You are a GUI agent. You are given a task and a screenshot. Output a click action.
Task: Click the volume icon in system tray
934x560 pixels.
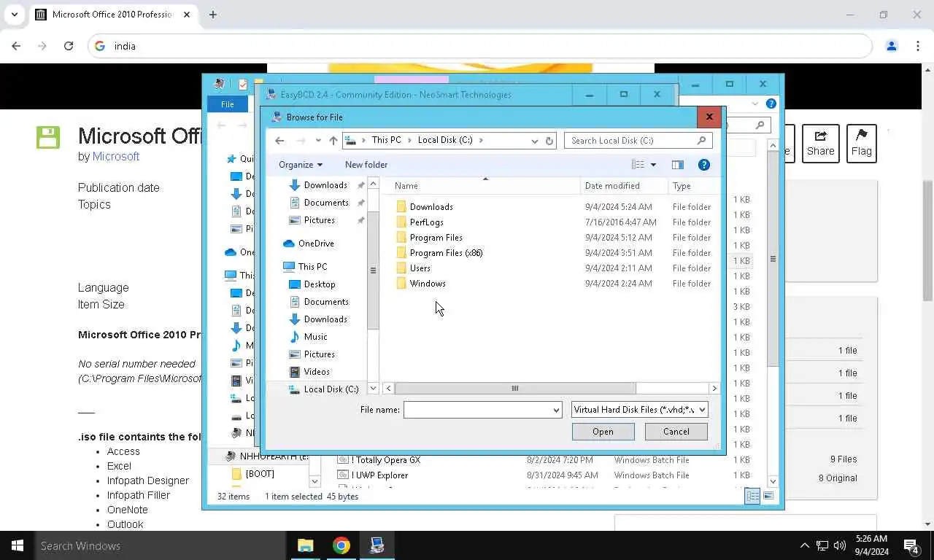[x=840, y=545]
